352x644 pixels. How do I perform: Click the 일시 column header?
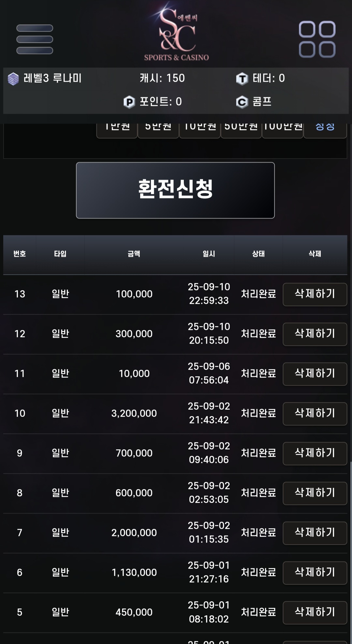pos(209,254)
